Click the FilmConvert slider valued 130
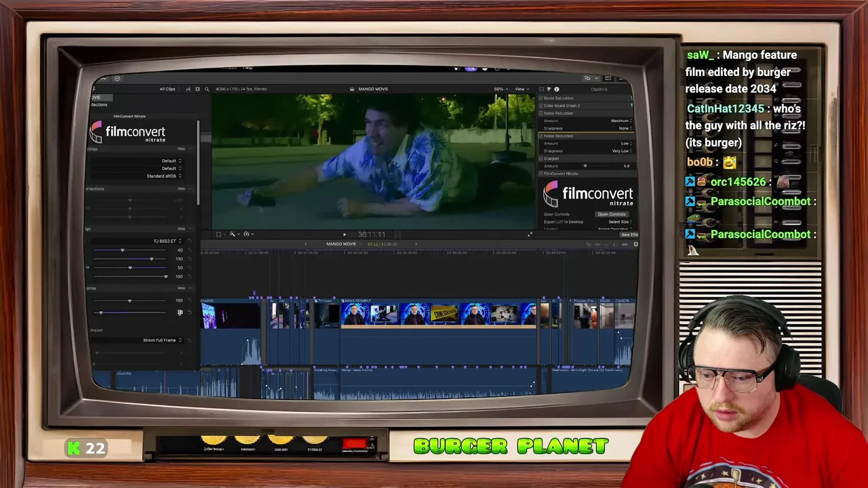This screenshot has height=488, width=868. tap(130, 259)
